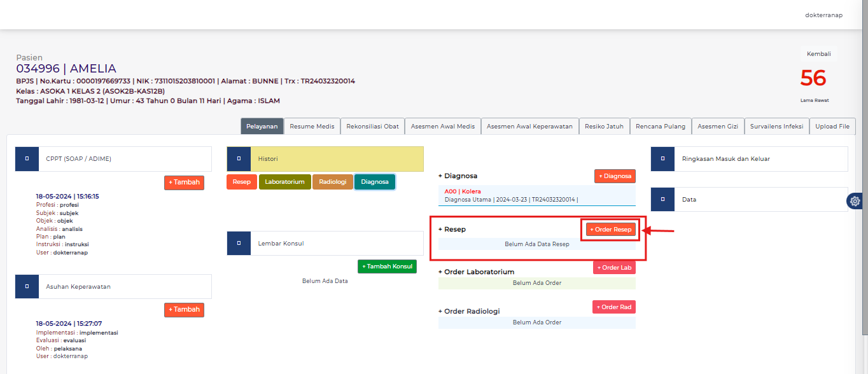This screenshot has height=374, width=868.
Task: Select the Asesmen Awal Keperawatan tab
Action: coord(529,126)
